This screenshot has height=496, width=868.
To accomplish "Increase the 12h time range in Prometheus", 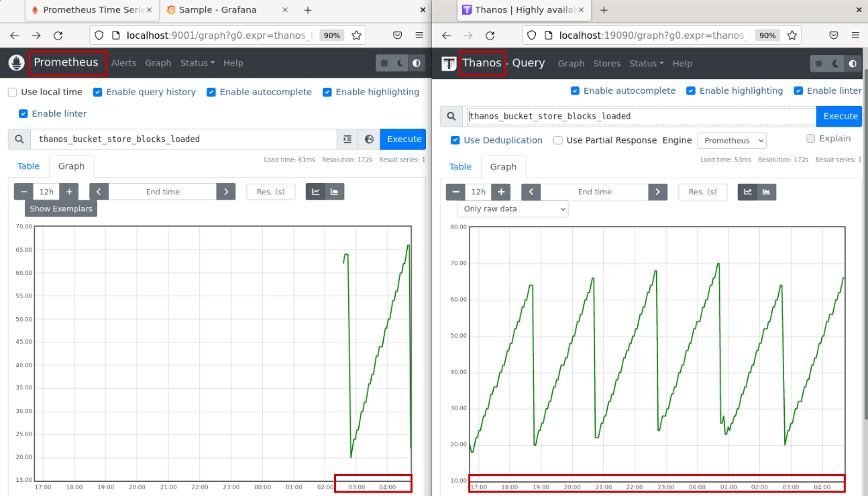I will (68, 192).
